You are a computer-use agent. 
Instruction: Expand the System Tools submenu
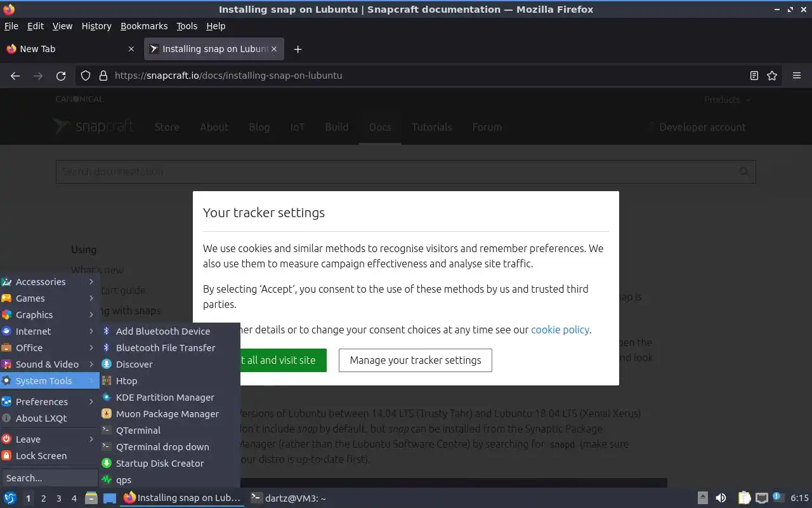tap(49, 380)
